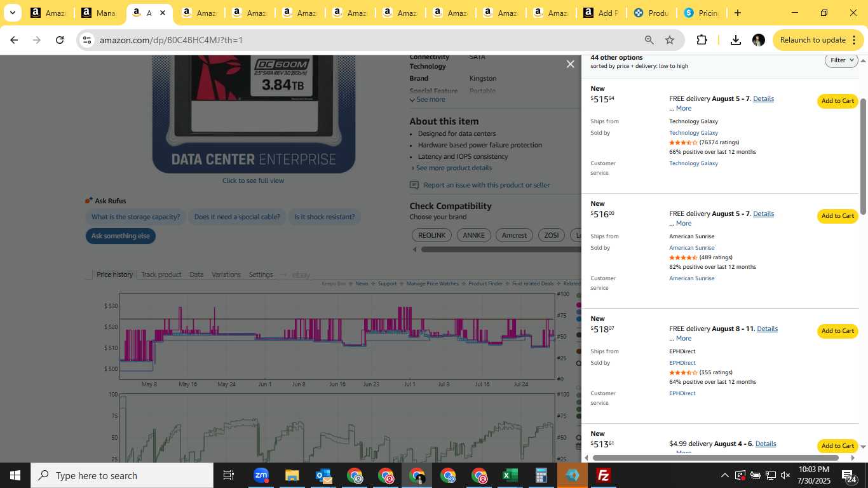868x488 pixels.
Task: Open the tab search dropdown chevron
Action: coord(12,13)
